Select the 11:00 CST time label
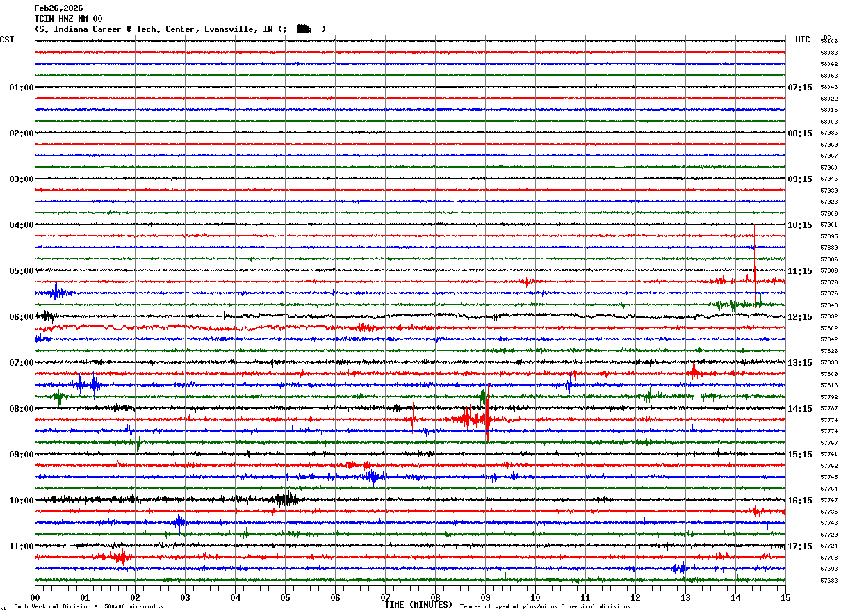Viewport: 841px width, 616px height. point(22,546)
